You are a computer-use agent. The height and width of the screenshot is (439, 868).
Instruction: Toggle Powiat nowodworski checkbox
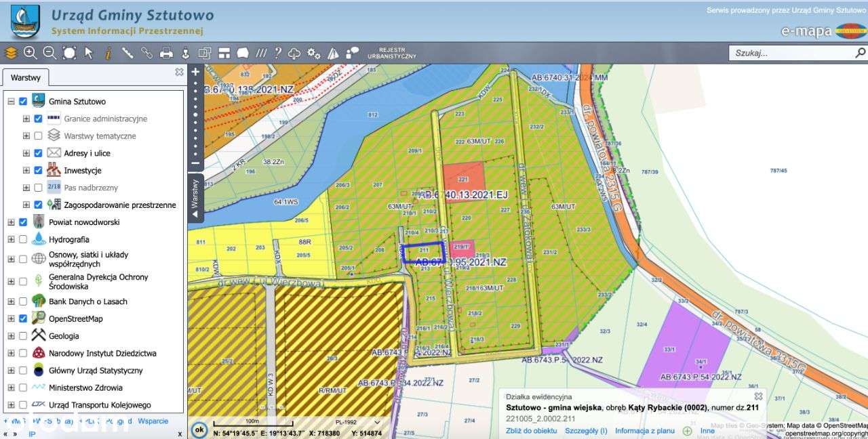(x=23, y=222)
